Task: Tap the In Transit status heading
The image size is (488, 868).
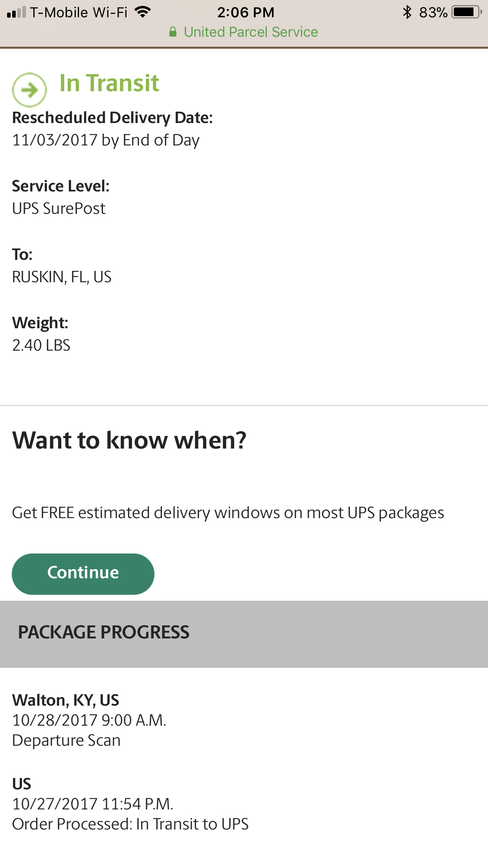Action: coord(109,83)
